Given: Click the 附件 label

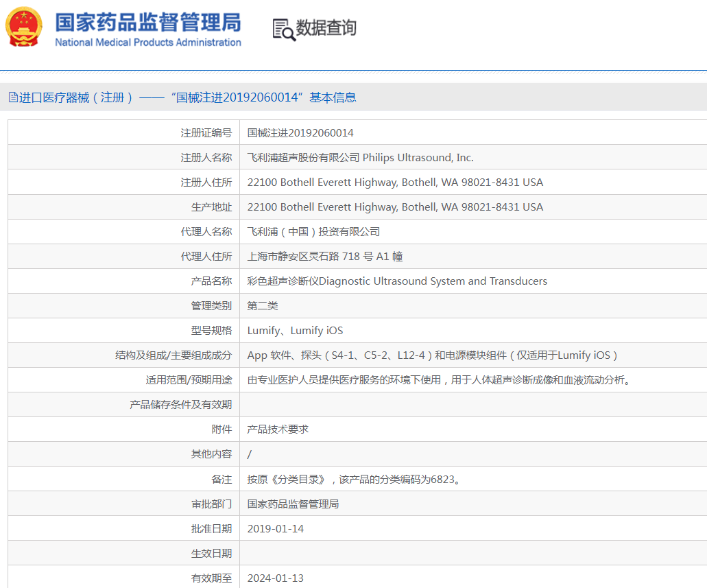Looking at the screenshot, I should [x=222, y=430].
